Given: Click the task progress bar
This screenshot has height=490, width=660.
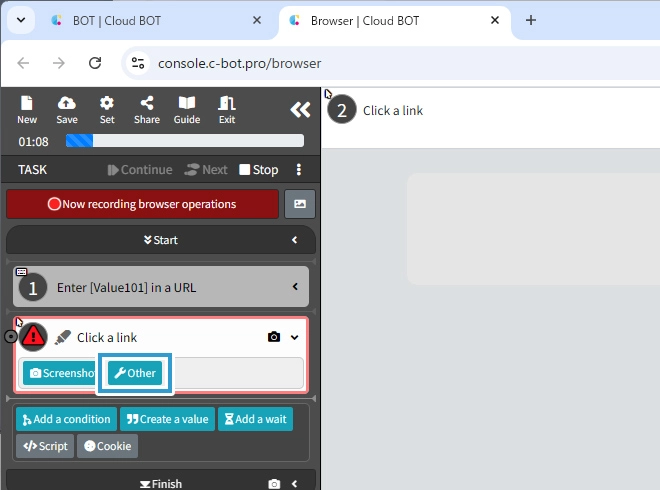Looking at the screenshot, I should (185, 141).
